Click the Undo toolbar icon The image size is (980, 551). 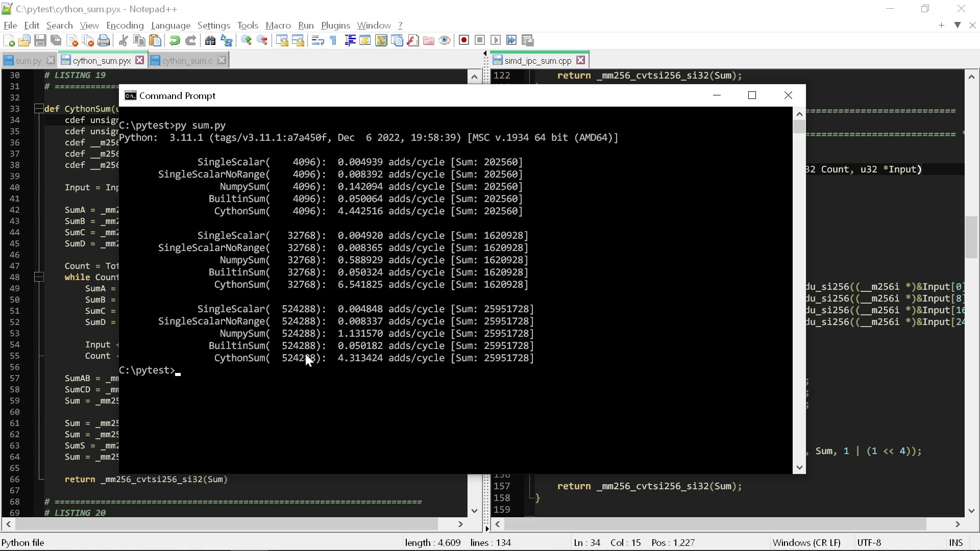[175, 41]
